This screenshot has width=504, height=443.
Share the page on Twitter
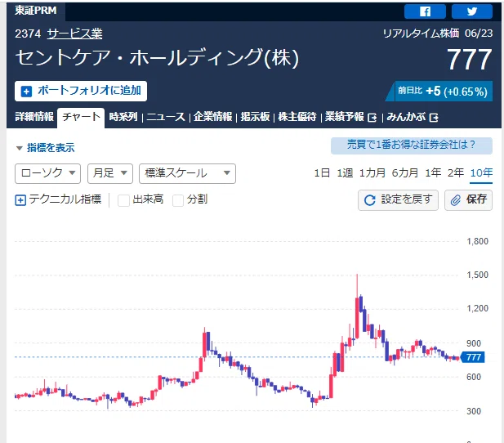click(x=471, y=11)
